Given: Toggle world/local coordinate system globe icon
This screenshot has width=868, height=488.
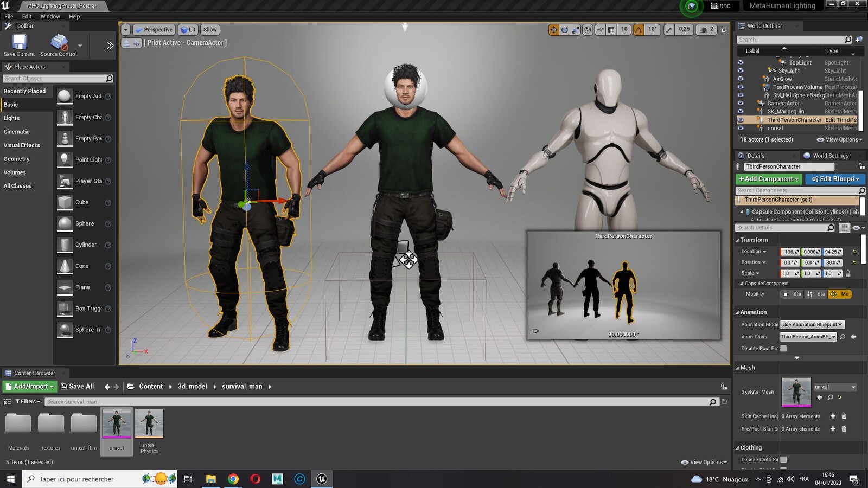Looking at the screenshot, I should (588, 30).
